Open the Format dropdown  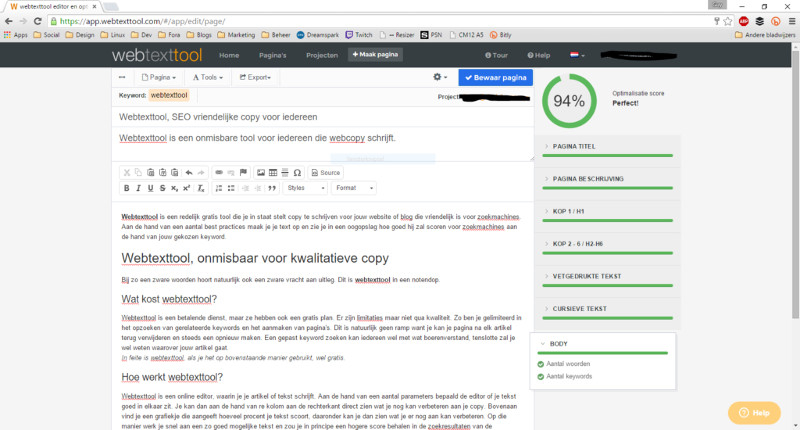click(354, 188)
